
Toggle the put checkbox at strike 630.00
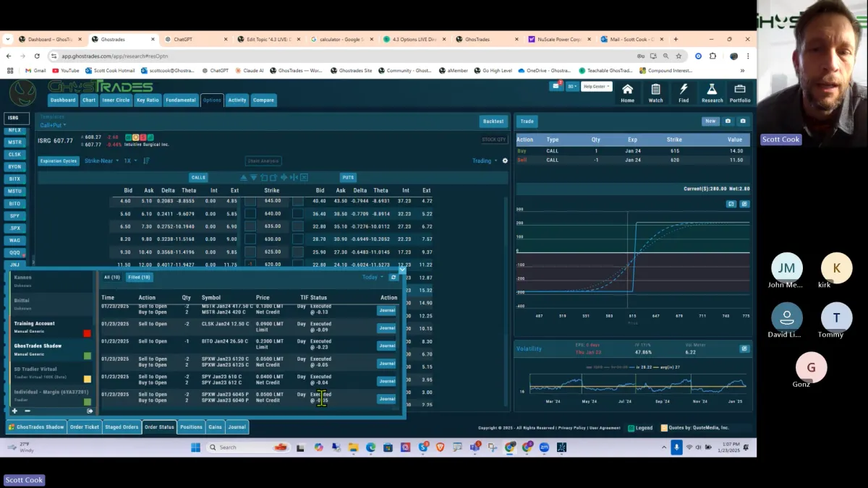pos(297,239)
